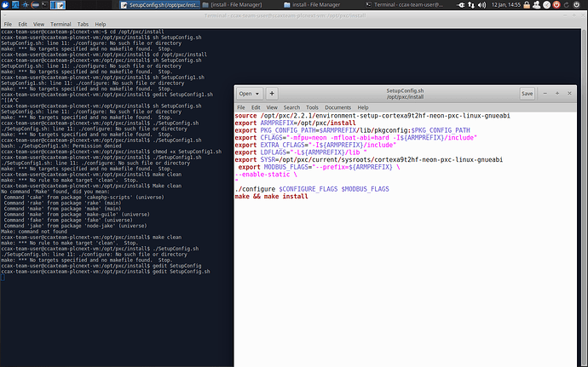
Task: Click the power shutdown icon in panel
Action: tap(576, 5)
